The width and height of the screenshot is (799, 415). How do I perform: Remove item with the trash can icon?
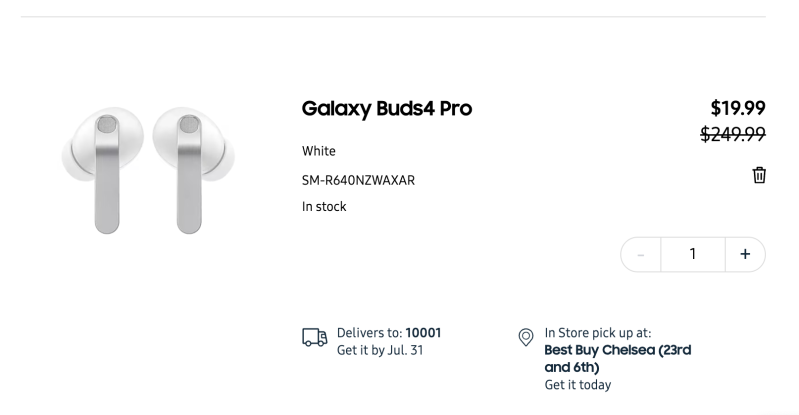[x=759, y=175]
